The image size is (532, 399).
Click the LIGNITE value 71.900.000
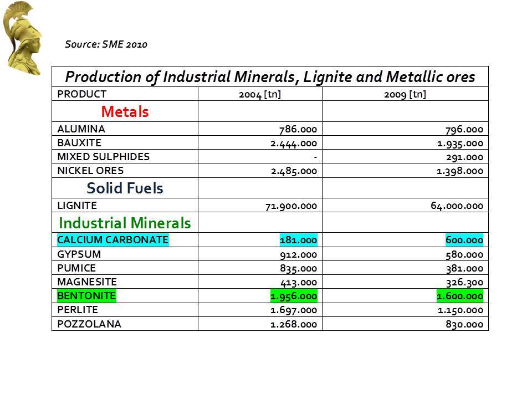(291, 206)
